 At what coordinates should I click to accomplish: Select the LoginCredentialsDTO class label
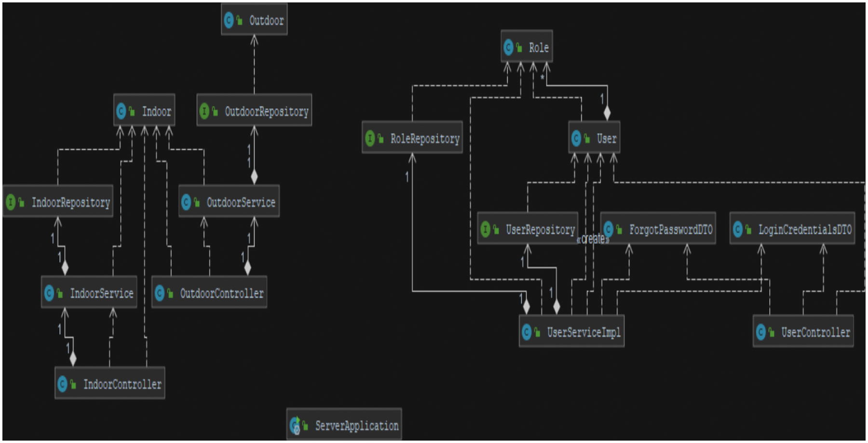[804, 230]
